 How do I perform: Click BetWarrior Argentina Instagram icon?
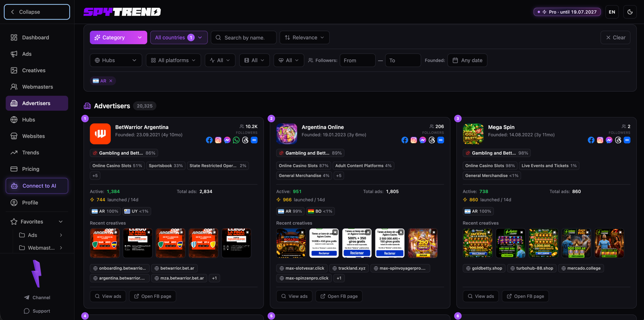(x=218, y=140)
